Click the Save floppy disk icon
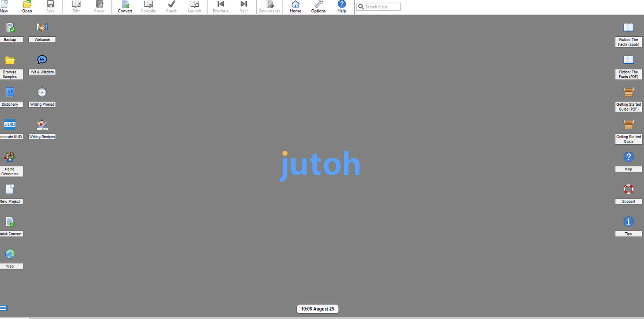 point(50,4)
